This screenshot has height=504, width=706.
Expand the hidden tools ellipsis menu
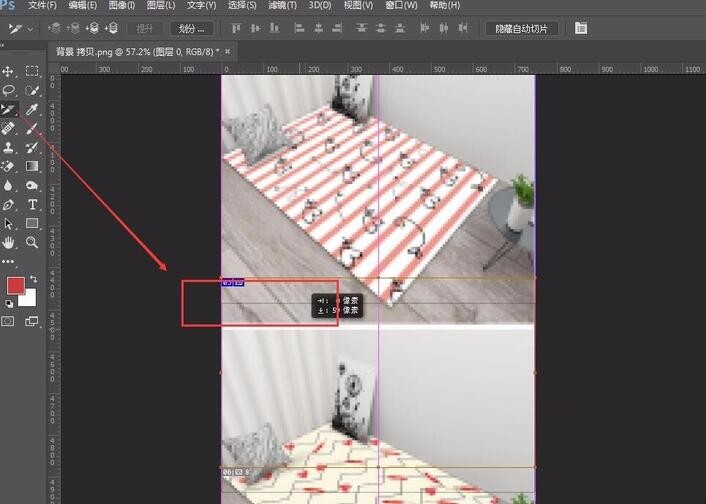tap(9, 261)
